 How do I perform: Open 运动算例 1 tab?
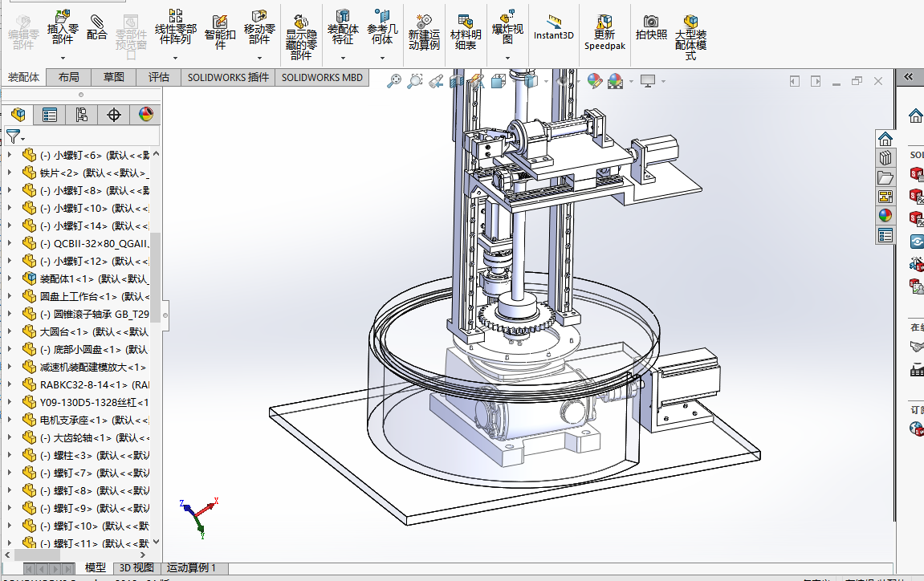point(192,568)
